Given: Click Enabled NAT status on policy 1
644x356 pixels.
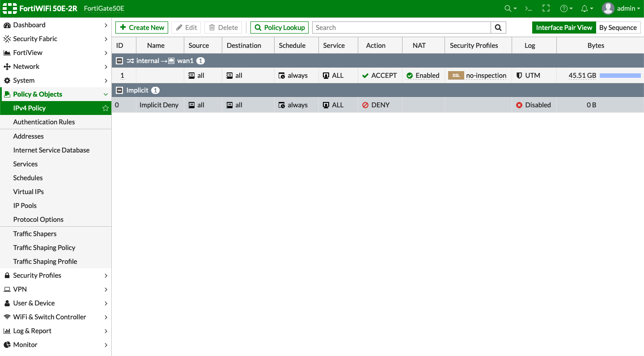Looking at the screenshot, I should pyautogui.click(x=423, y=75).
